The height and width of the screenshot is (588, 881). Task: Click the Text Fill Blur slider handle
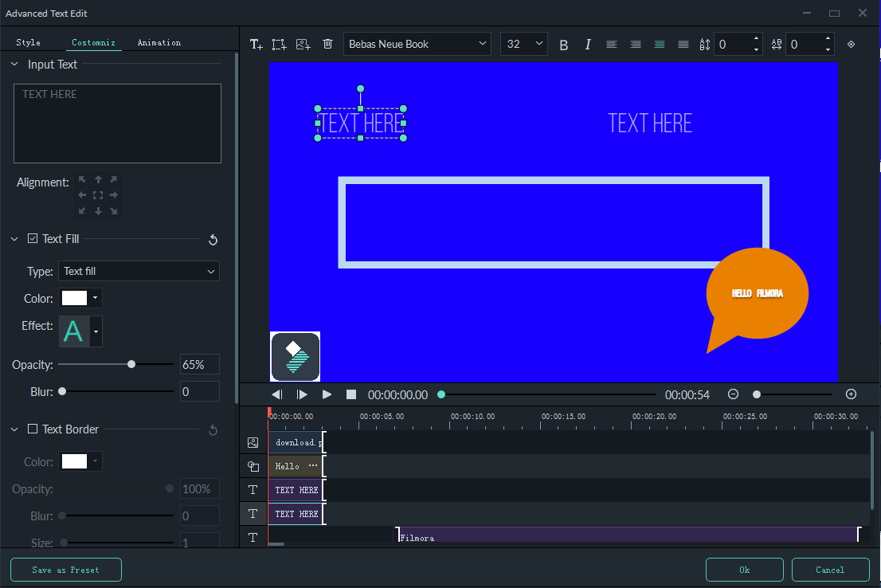coord(62,391)
